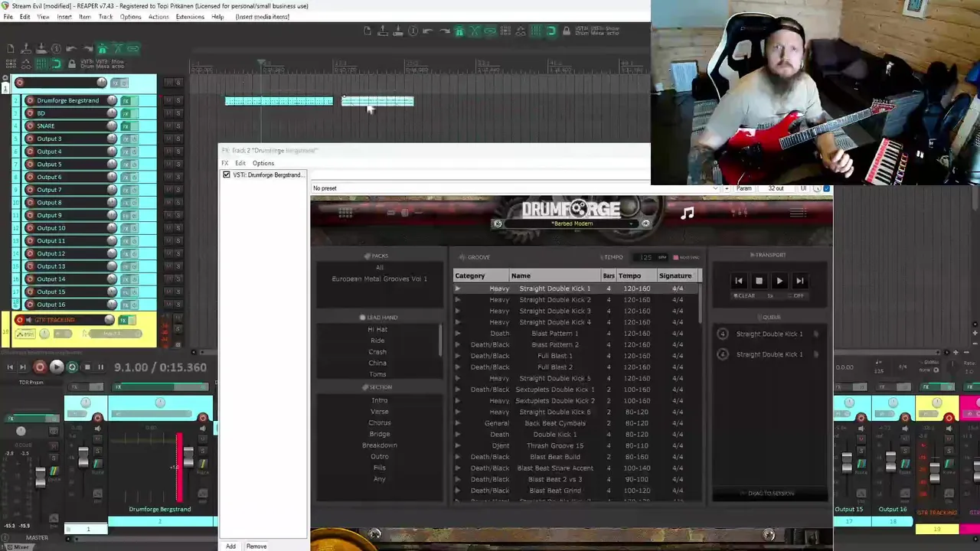Click transport pause button in REAPER
This screenshot has height=551, width=980.
point(100,367)
